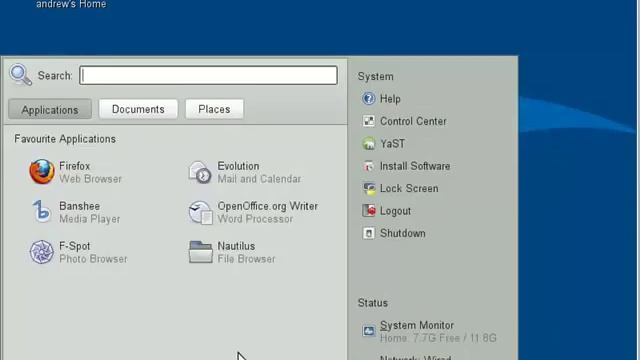Click the 'Web Browser' description text
640x360 pixels.
pyautogui.click(x=90, y=179)
